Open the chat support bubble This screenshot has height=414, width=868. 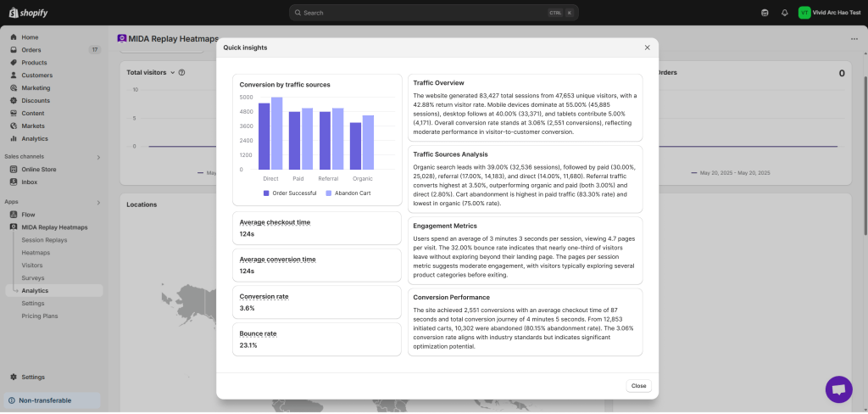click(x=838, y=389)
